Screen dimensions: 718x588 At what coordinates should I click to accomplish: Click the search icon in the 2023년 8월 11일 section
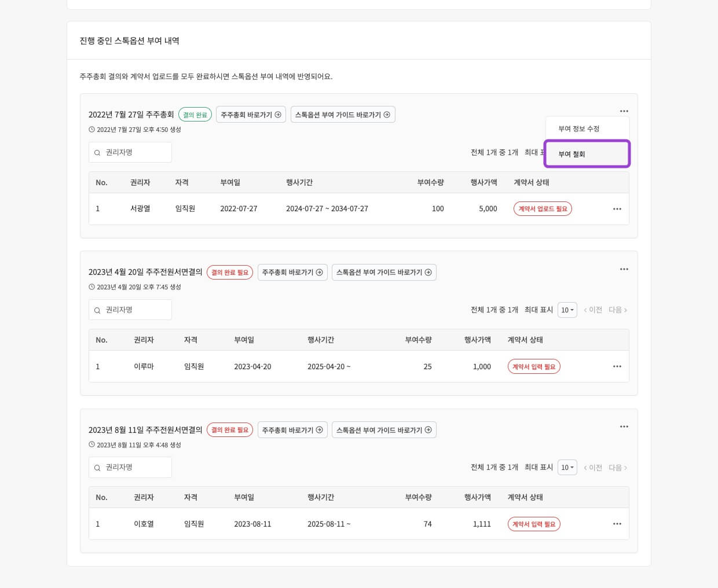[x=97, y=467]
